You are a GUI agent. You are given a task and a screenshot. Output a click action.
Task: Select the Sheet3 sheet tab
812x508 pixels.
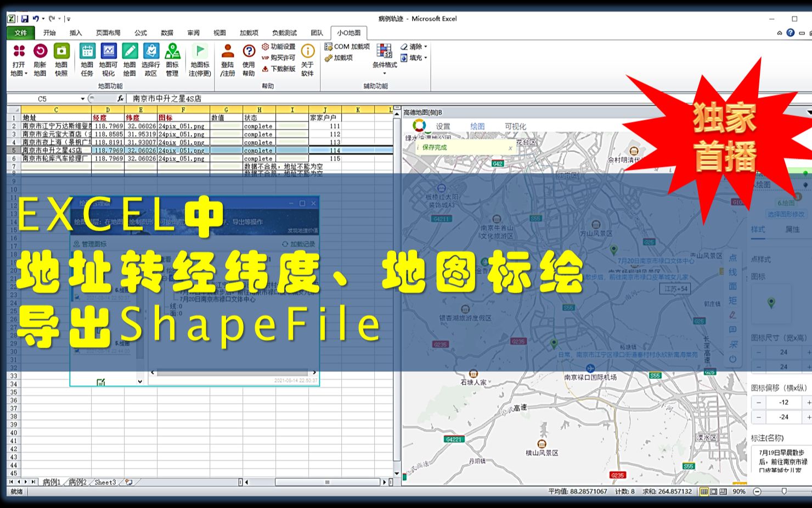click(x=105, y=482)
